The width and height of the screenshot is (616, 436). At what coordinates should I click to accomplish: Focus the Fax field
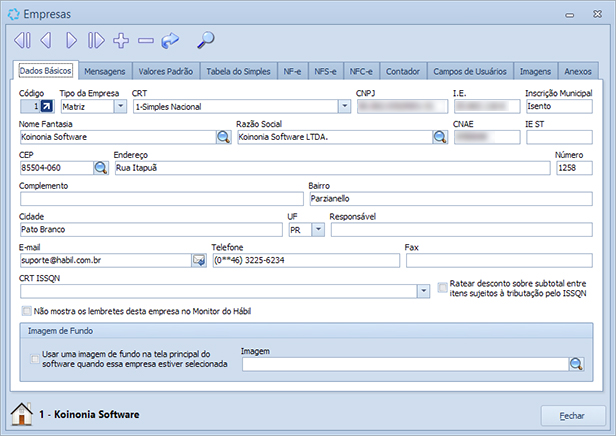(499, 260)
